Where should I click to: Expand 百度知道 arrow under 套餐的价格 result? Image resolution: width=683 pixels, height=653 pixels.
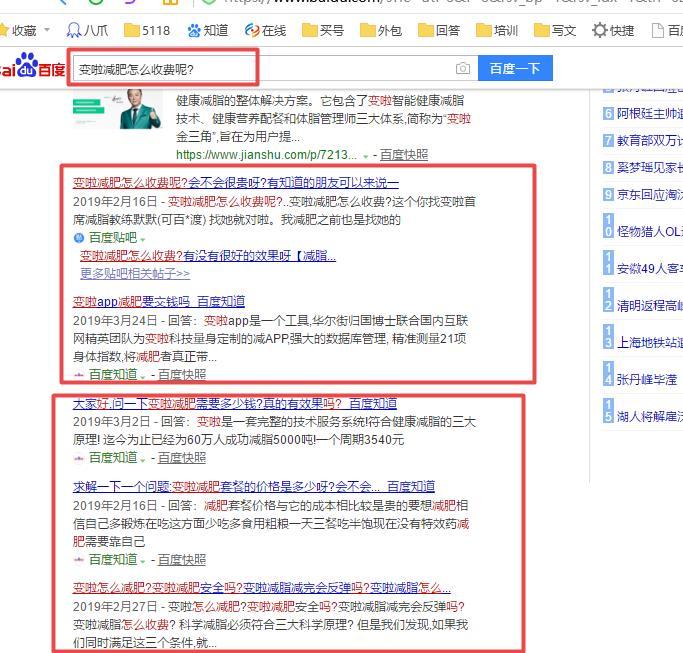coord(143,561)
